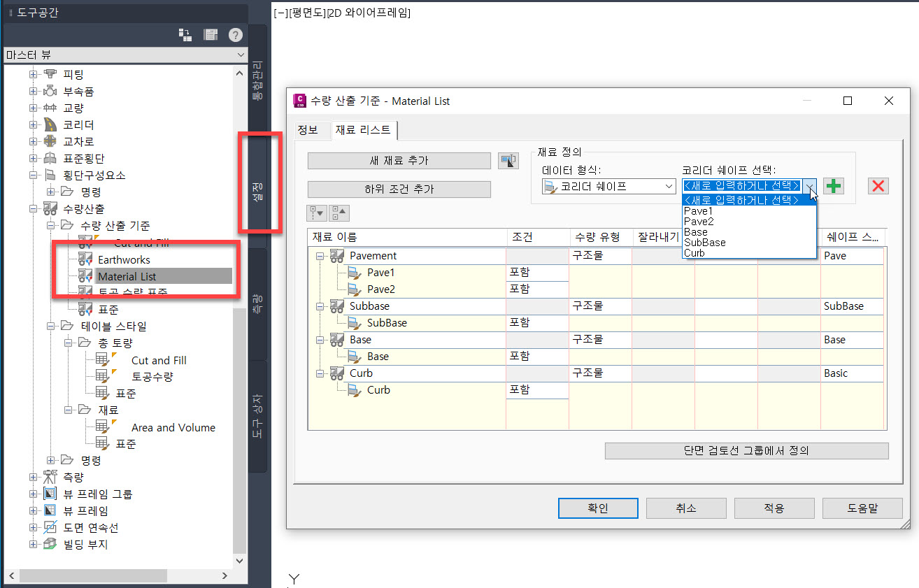Select the 수량산출 truck icon
Viewport: 919px width, 588px height.
click(51, 208)
